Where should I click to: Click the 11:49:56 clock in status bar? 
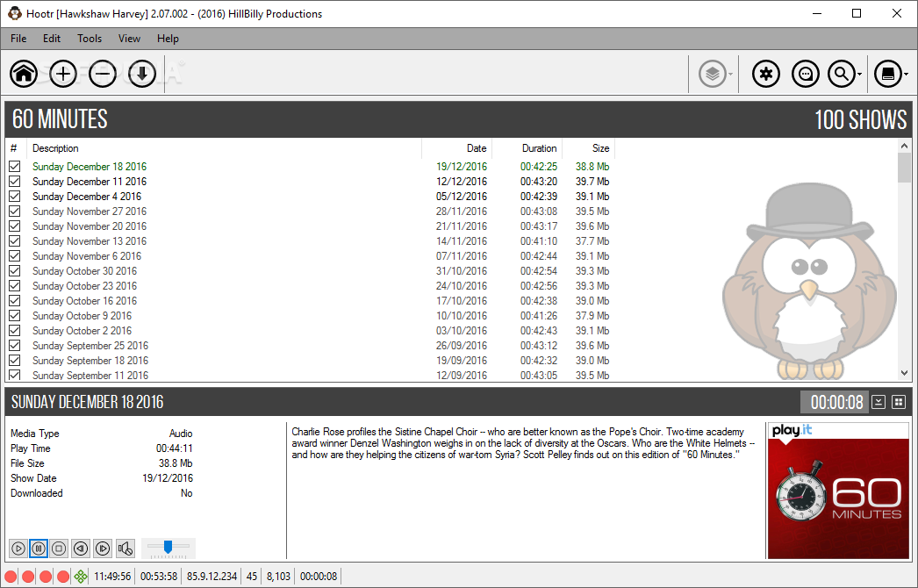click(112, 577)
